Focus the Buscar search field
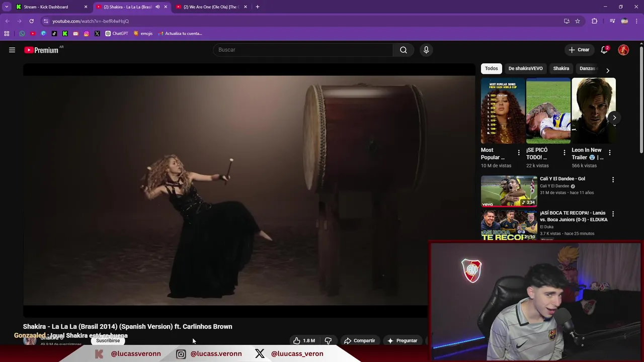 tap(303, 50)
